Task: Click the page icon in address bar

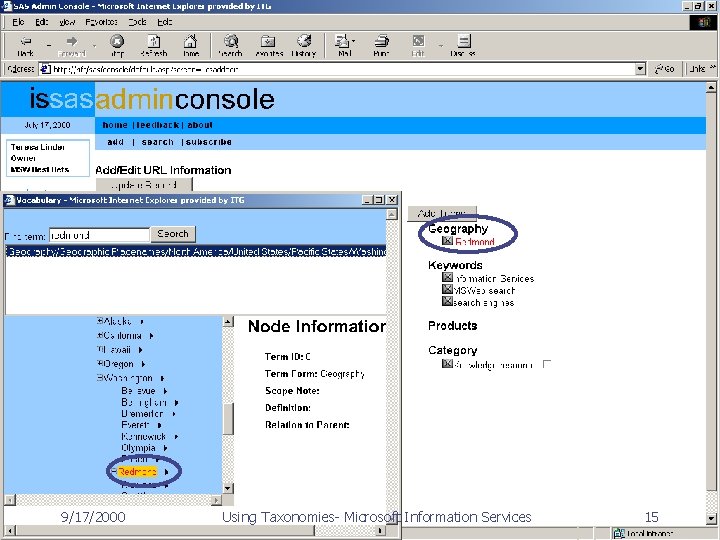Action: coord(45,69)
